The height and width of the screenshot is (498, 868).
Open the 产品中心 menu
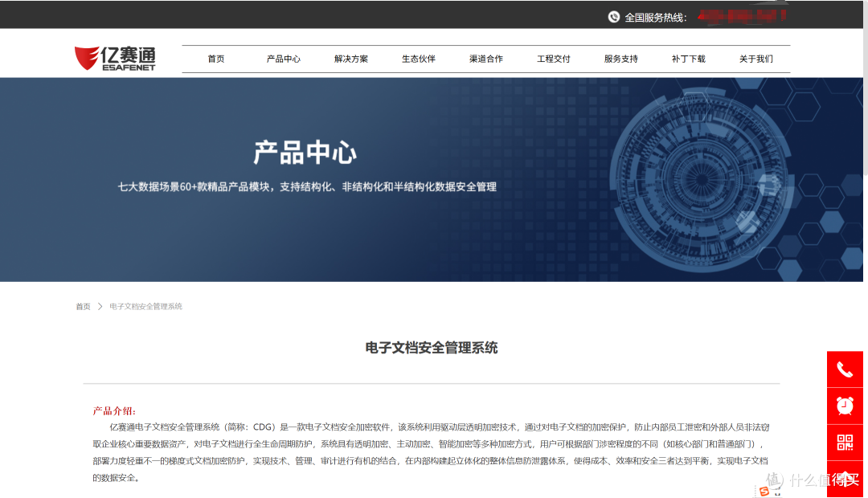pos(284,59)
